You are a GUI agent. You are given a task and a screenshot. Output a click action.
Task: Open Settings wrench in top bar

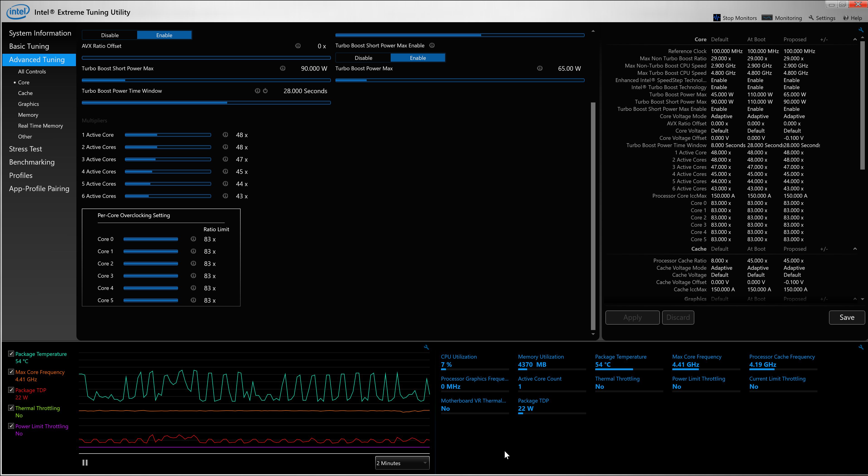pos(811,18)
